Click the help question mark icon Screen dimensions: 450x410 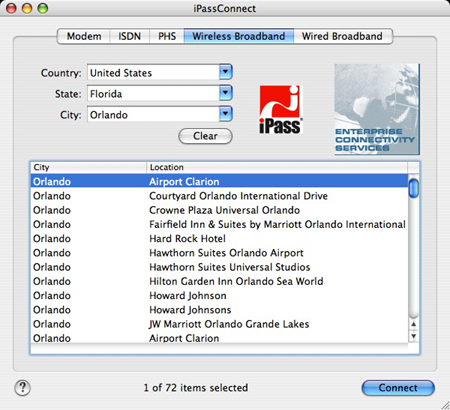(23, 388)
